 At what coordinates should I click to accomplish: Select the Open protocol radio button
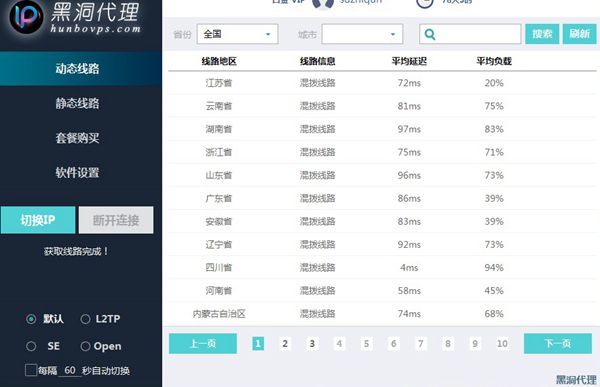pyautogui.click(x=85, y=346)
